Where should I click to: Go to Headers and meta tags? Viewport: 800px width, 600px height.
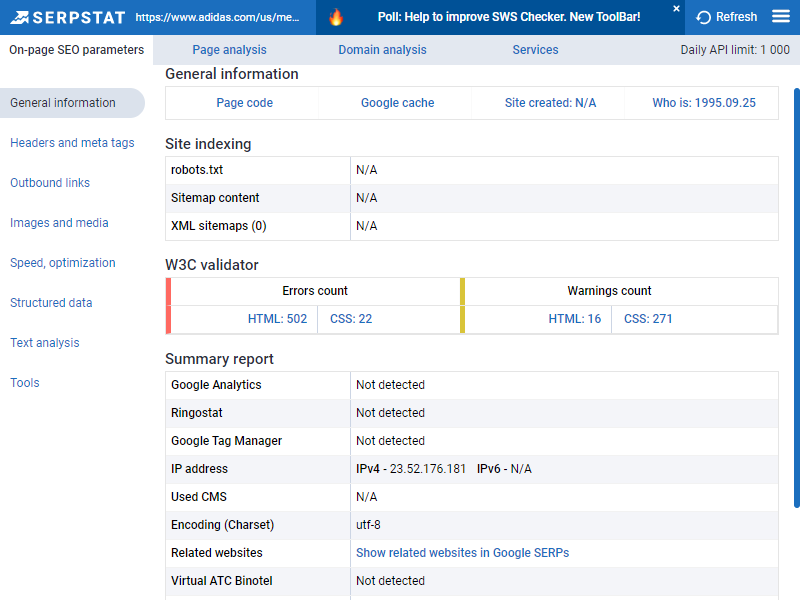click(72, 143)
